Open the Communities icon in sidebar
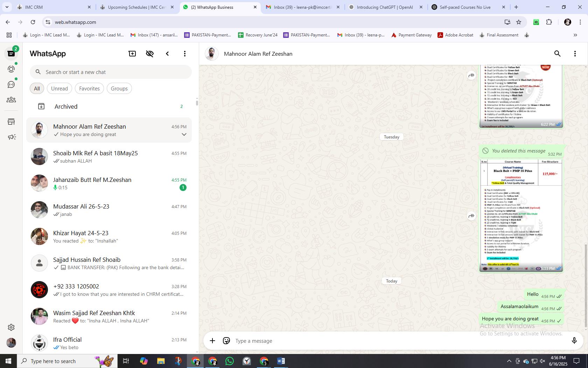 pos(11,100)
